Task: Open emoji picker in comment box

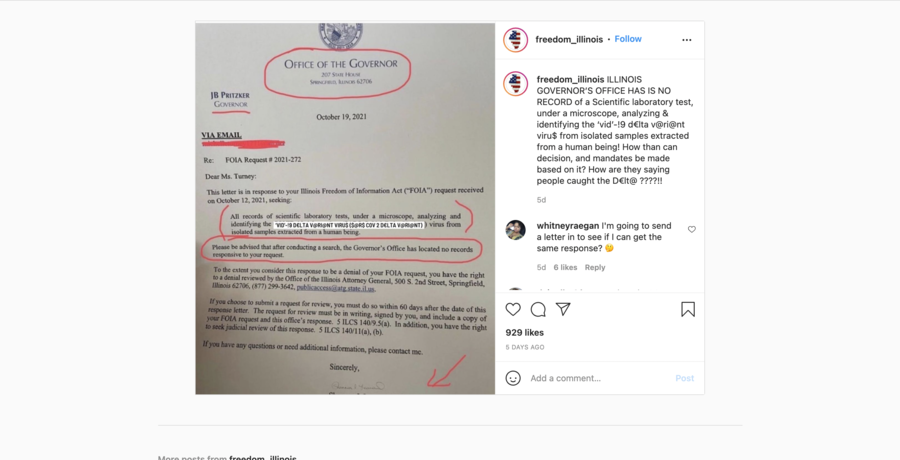Action: pos(513,378)
